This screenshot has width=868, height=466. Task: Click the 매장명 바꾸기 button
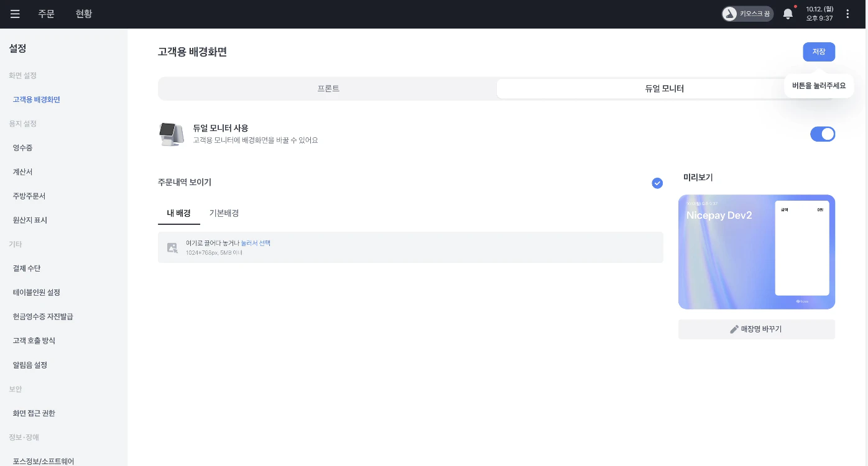(756, 329)
